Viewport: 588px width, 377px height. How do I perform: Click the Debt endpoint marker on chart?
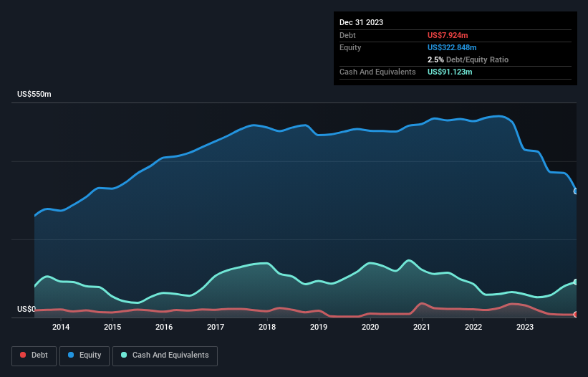[x=576, y=315]
